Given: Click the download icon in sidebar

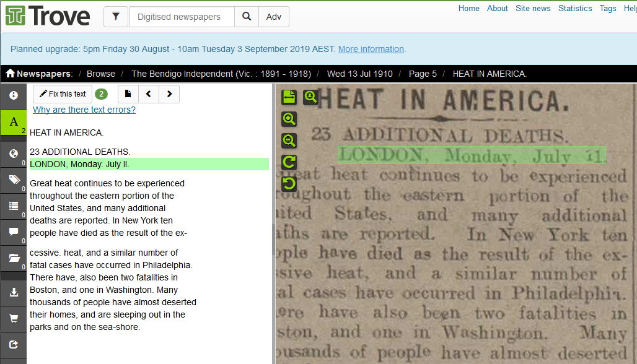Looking at the screenshot, I should click(13, 292).
